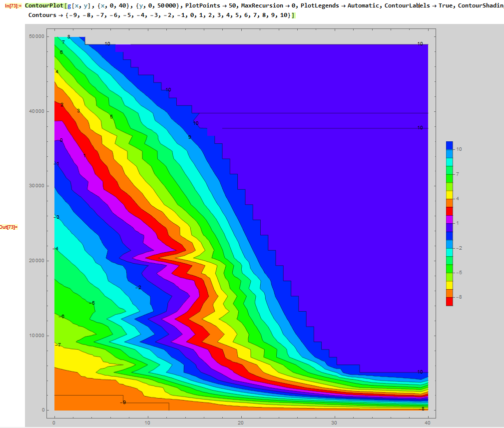This screenshot has height=428, width=504.
Task: Click the 20000 tick label on y-axis
Action: pos(34,261)
